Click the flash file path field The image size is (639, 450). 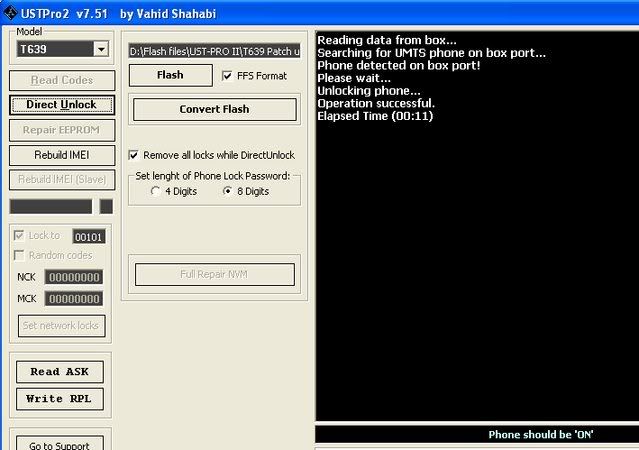214,51
